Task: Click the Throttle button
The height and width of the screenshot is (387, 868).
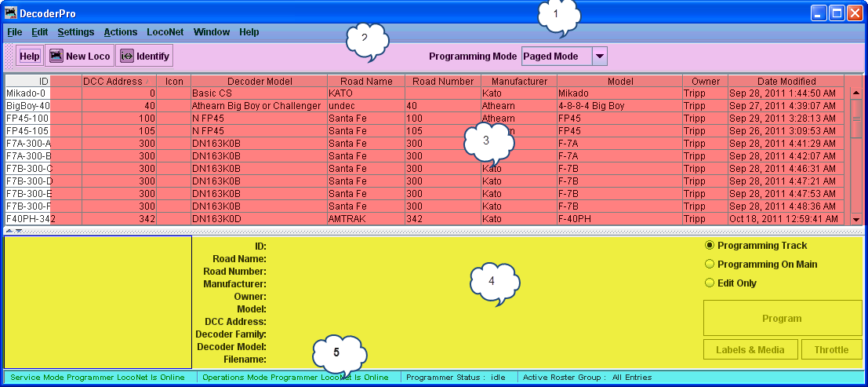Action: click(831, 350)
